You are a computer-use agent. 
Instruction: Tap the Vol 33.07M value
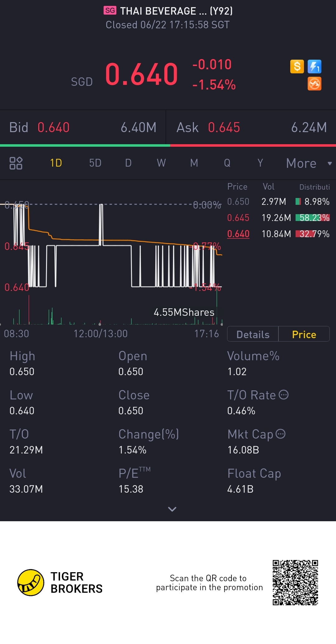(x=26, y=489)
